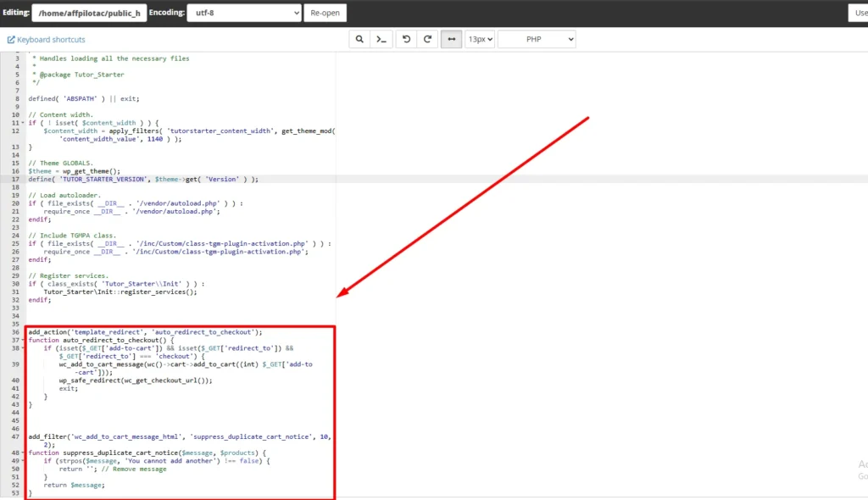This screenshot has height=500, width=868.
Task: Collapse the function fold at line 48
Action: 23,453
